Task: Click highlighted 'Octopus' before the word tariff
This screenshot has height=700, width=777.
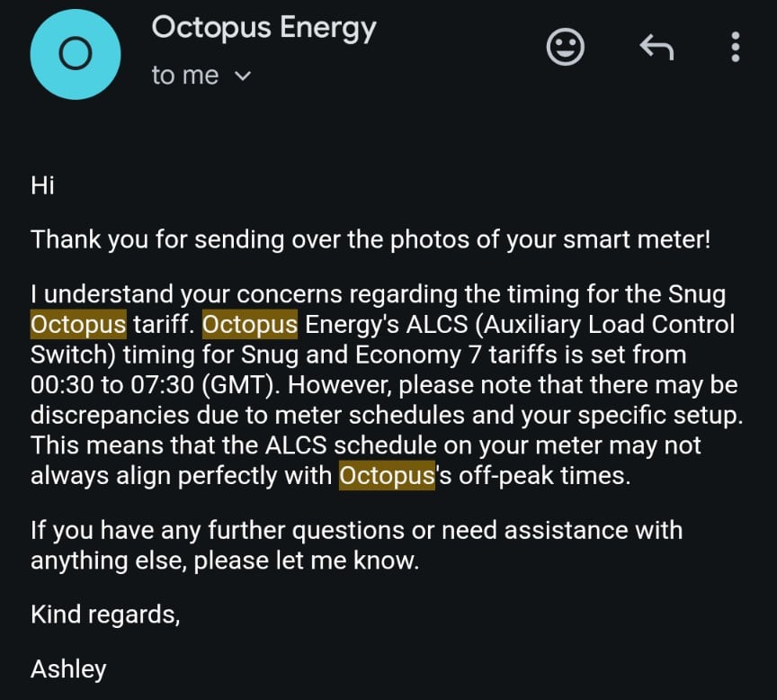Action: coord(78,325)
